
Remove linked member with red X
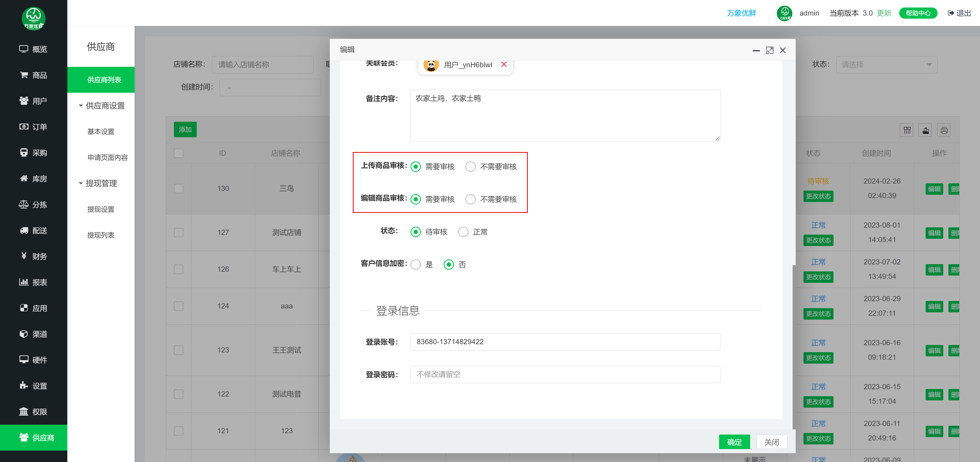504,64
